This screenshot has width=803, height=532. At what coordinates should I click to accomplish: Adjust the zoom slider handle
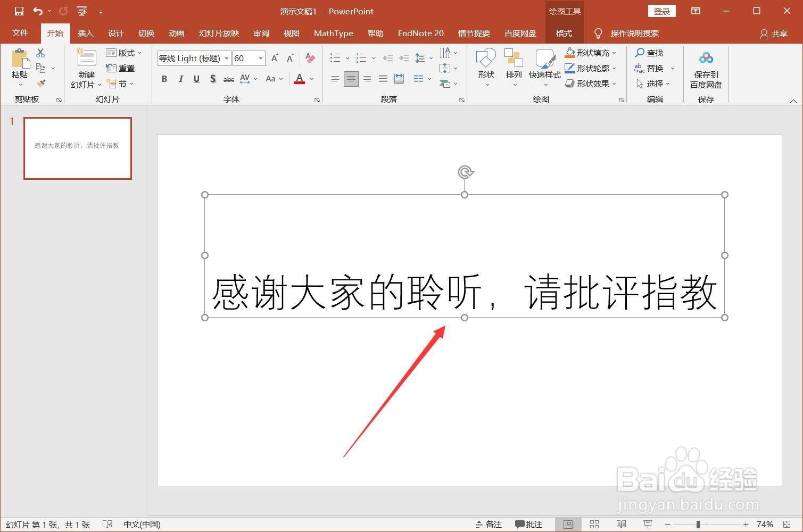pyautogui.click(x=698, y=525)
